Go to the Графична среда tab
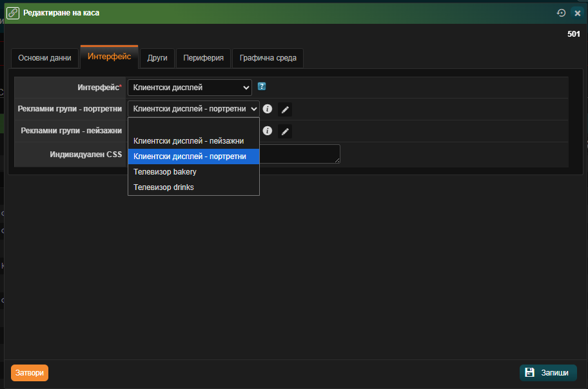Screen dimensions: 588x389 coord(268,58)
